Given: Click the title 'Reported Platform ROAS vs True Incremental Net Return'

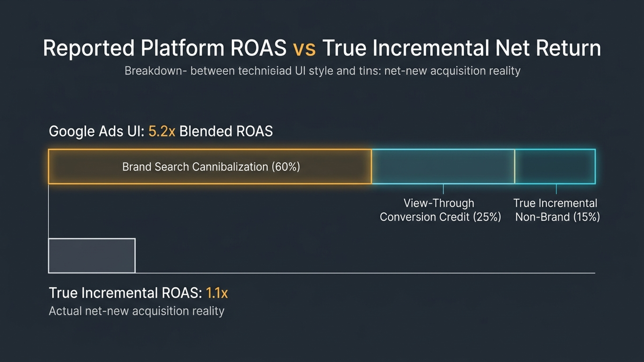Looking at the screenshot, I should point(322,48).
